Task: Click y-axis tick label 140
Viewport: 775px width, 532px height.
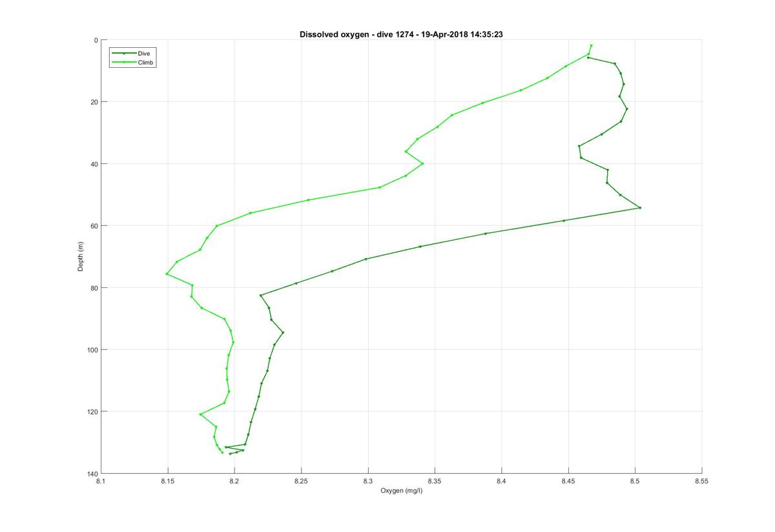Action: pyautogui.click(x=93, y=474)
